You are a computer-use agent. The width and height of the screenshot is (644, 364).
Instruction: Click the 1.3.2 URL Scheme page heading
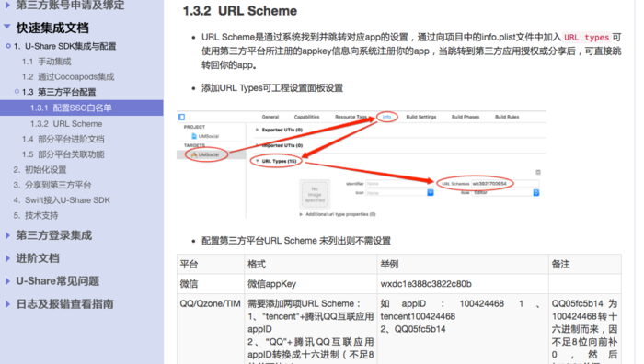(x=240, y=11)
